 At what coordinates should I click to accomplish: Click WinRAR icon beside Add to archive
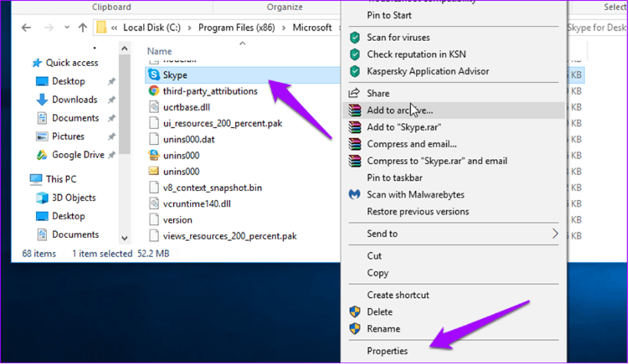click(x=355, y=110)
